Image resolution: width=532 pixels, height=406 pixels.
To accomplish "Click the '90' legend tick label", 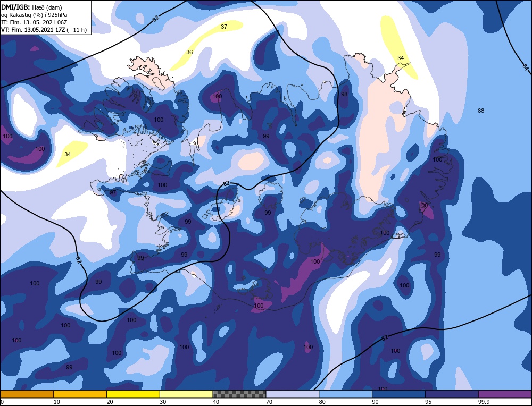I will click(375, 402).
